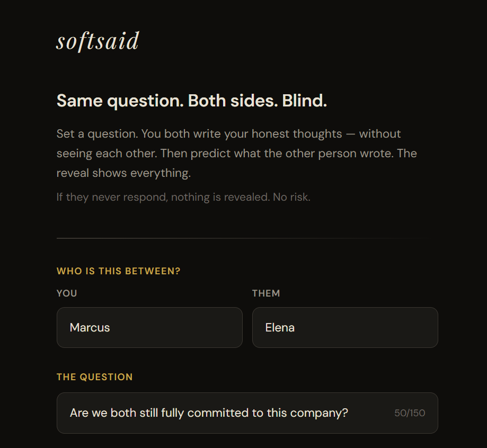Place cursor after the name Marcus
The image size is (487, 448).
(x=111, y=327)
